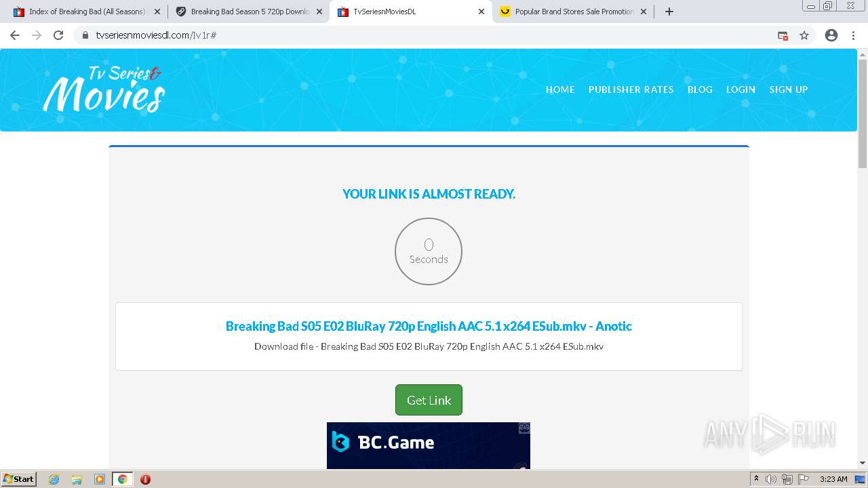Go back using the browser back arrow
The height and width of the screenshot is (488, 868).
point(15,35)
